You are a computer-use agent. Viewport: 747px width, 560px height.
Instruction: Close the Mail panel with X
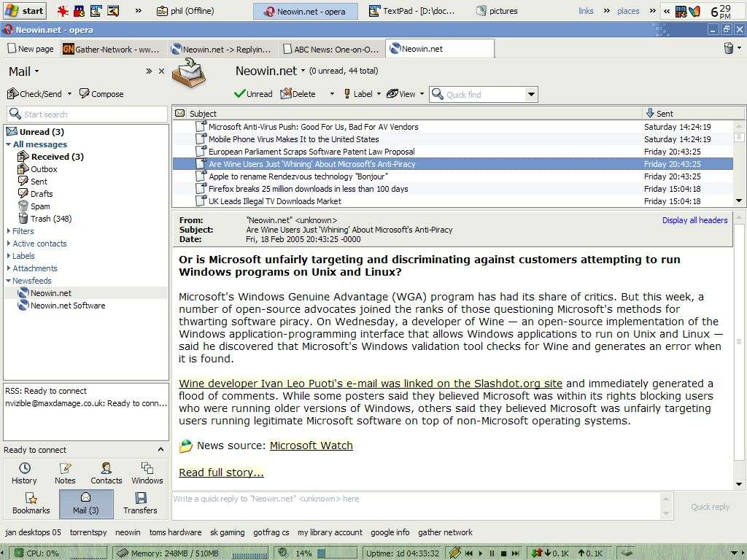[x=161, y=71]
